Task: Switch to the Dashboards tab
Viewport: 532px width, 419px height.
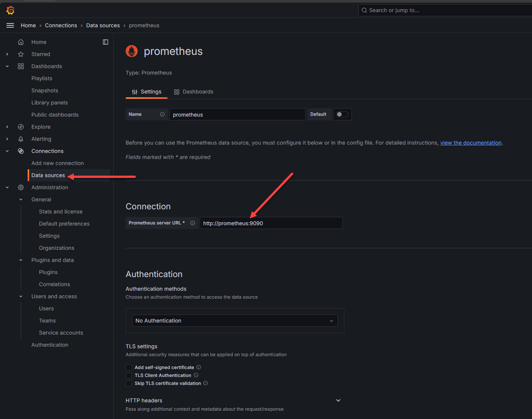Action: (193, 92)
